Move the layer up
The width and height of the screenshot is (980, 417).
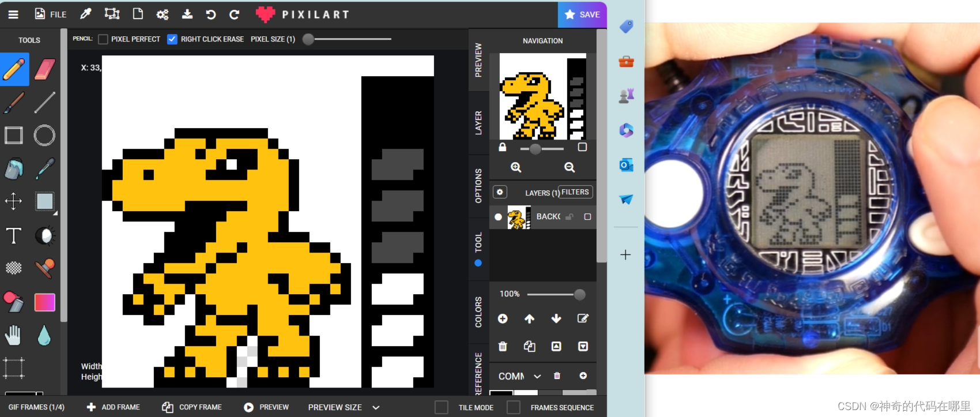(x=529, y=318)
